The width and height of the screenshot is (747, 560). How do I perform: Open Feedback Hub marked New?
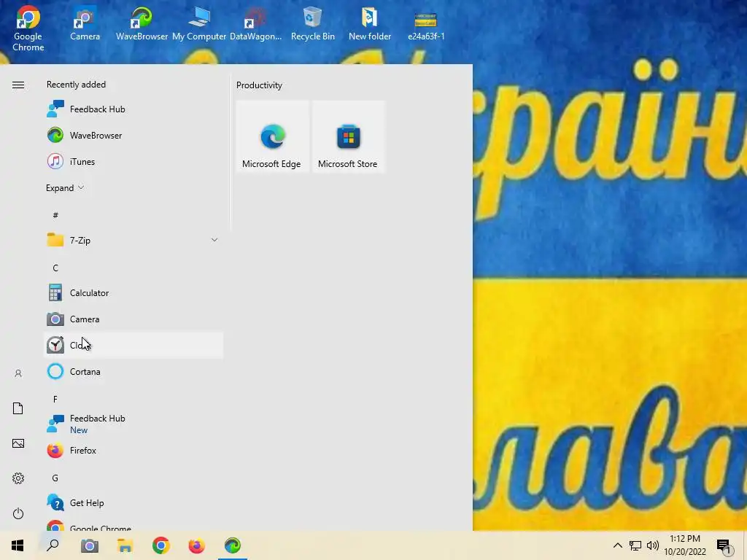(133, 424)
